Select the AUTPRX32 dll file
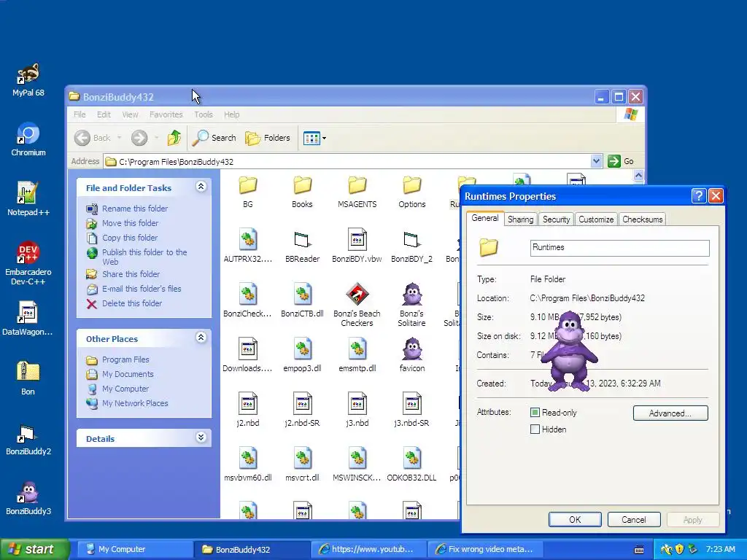Screen dimensions: 747x560 pyautogui.click(x=248, y=246)
